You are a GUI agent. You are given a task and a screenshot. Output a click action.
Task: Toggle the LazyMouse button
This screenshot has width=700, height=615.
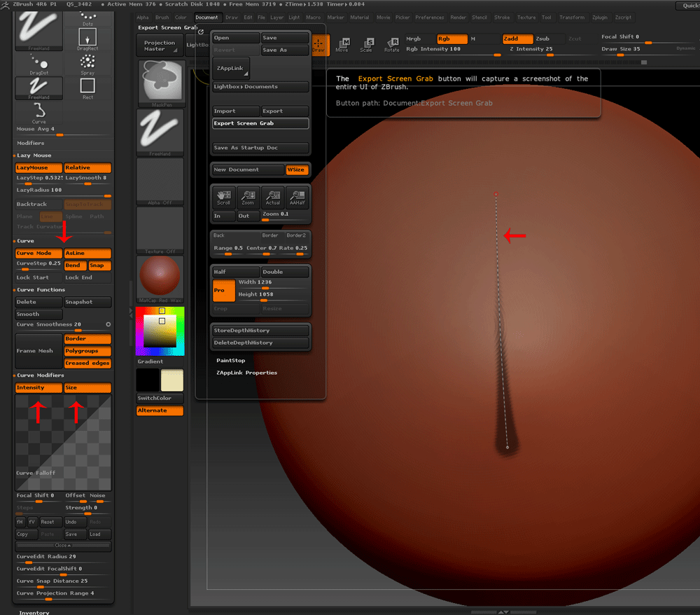point(38,168)
